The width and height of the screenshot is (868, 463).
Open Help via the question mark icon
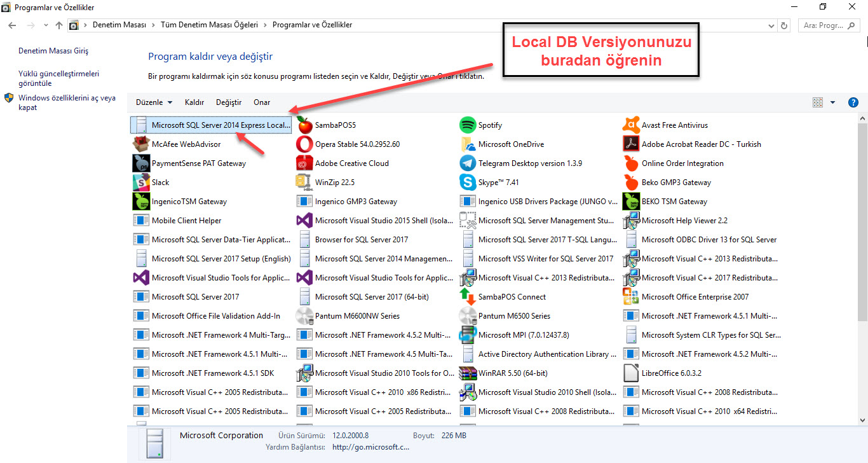pos(853,102)
